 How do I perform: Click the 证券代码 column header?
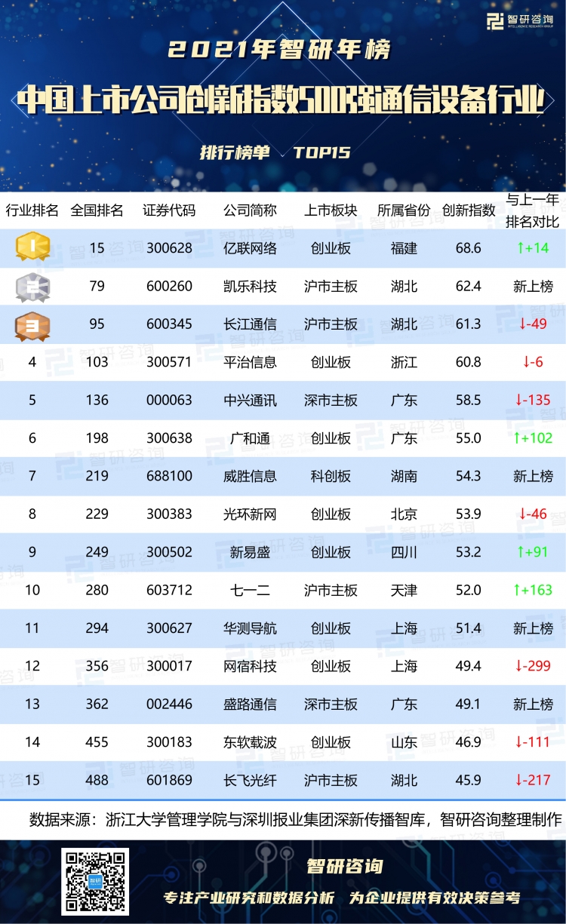[x=168, y=210]
